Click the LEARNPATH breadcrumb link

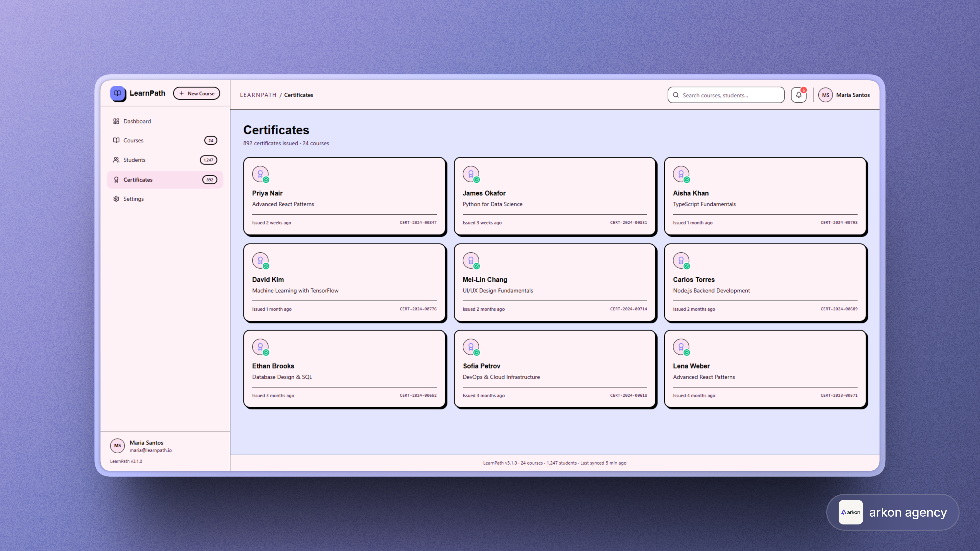coord(258,95)
